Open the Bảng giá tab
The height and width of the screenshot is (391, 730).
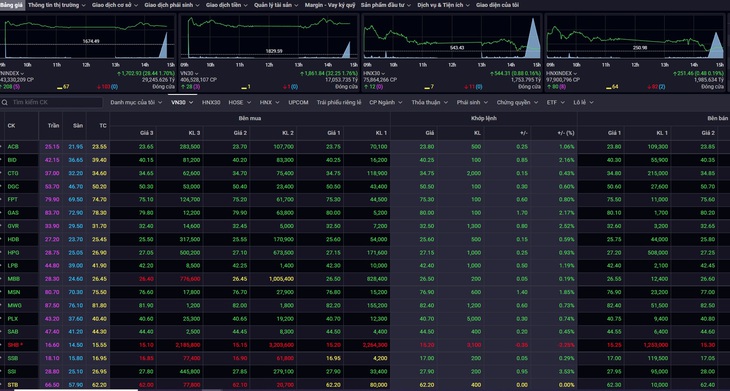pos(10,5)
